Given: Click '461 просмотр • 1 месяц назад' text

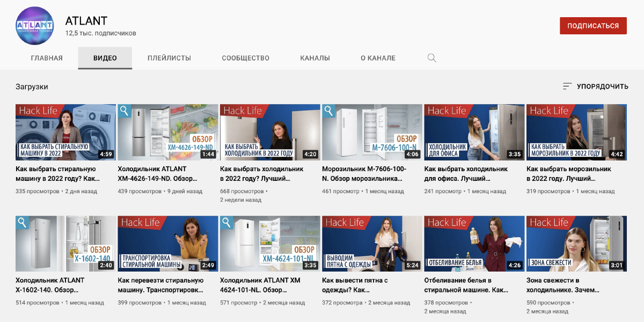Looking at the screenshot, I should pos(363,191).
